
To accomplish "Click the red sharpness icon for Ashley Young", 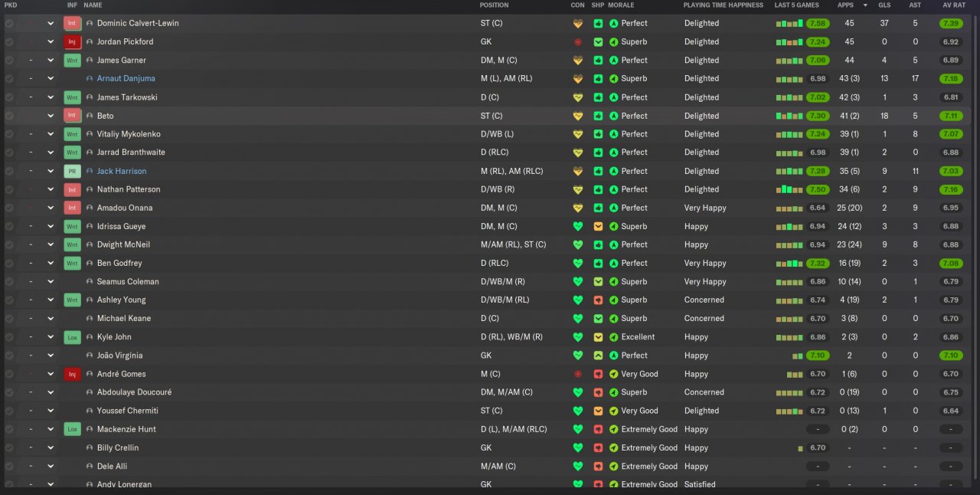I will point(598,300).
